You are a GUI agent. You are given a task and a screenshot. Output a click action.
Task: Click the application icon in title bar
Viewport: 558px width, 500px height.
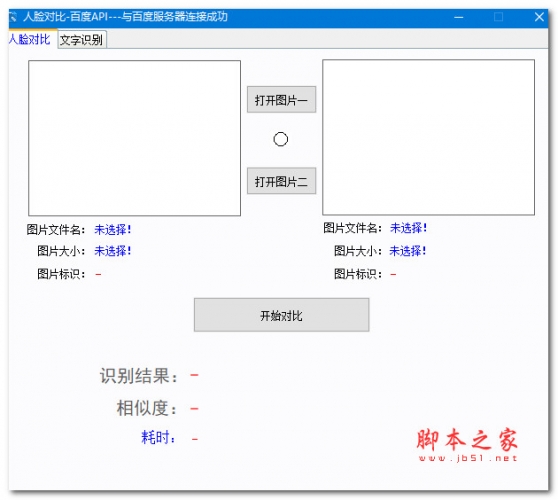pos(13,17)
